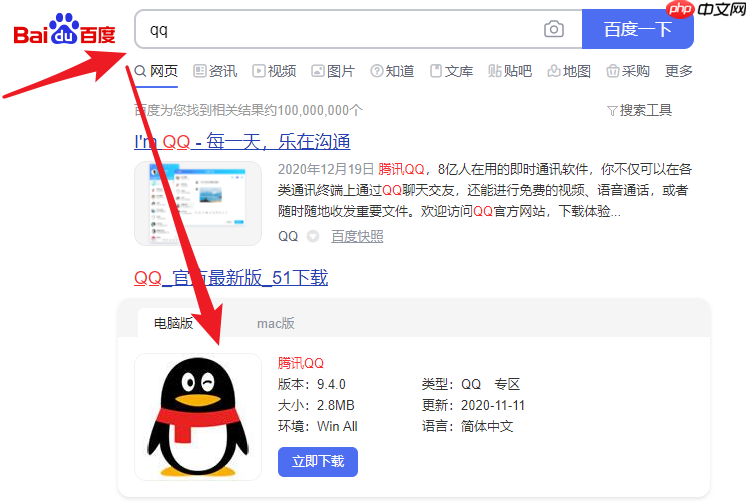Click the 腾讯QQ highlighted text in the snippet
This screenshot has height=504, width=747.
coord(401,169)
